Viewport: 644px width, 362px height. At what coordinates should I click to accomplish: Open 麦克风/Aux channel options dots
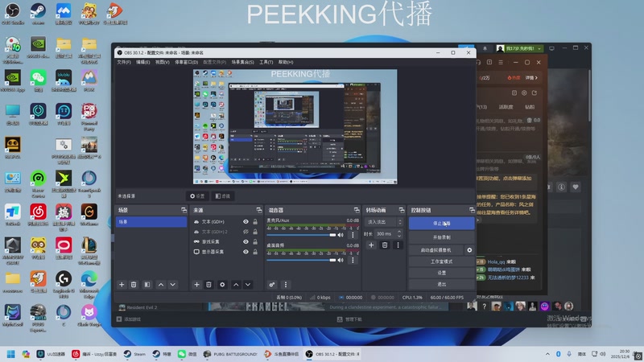(353, 235)
